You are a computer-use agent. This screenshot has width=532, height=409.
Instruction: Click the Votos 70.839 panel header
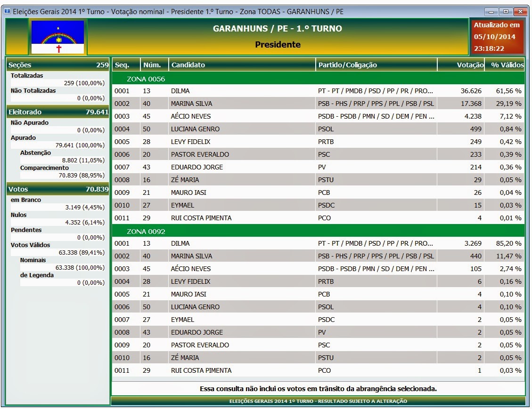coord(58,189)
